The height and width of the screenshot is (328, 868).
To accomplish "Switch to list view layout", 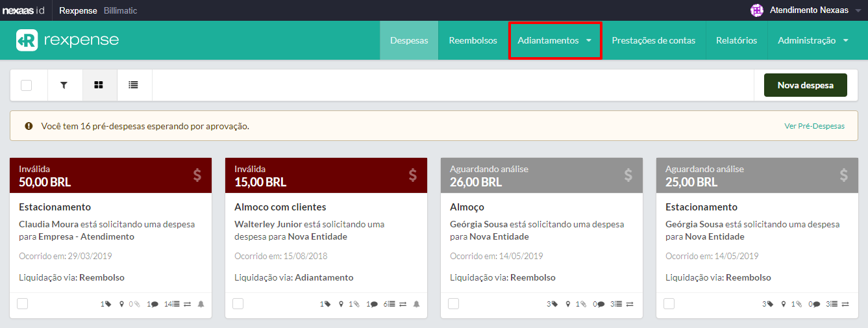I will click(x=134, y=85).
